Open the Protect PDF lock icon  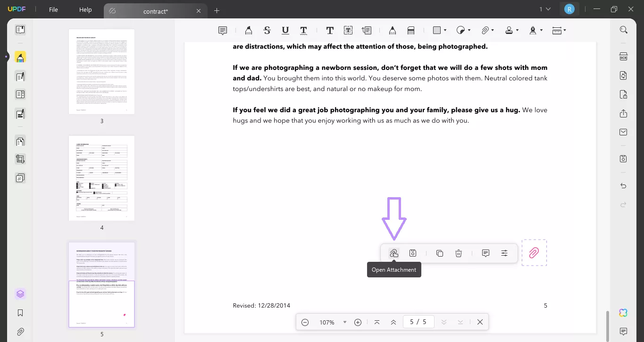(x=624, y=94)
